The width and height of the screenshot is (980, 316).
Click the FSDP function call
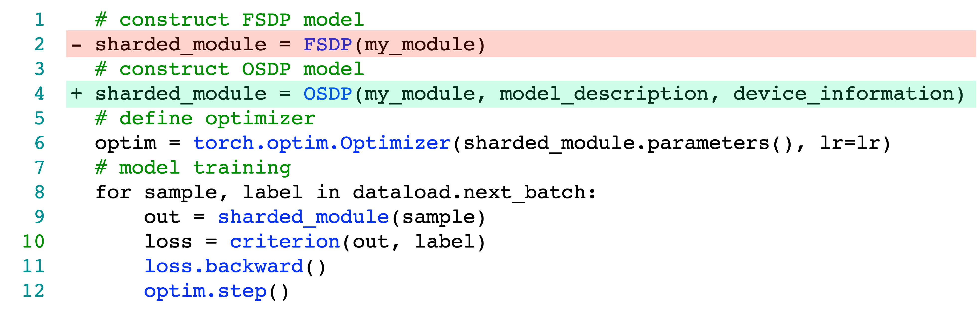tap(327, 45)
